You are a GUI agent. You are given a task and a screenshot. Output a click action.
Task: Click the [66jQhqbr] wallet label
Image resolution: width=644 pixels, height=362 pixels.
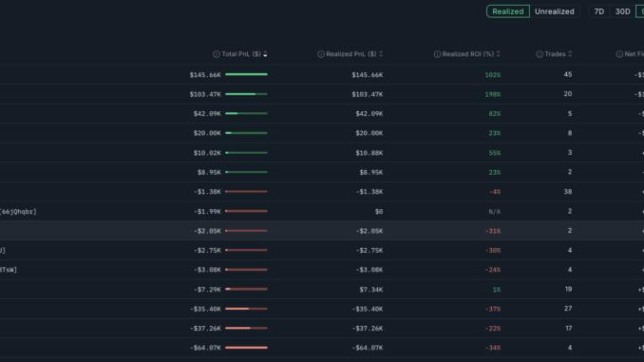click(x=18, y=212)
